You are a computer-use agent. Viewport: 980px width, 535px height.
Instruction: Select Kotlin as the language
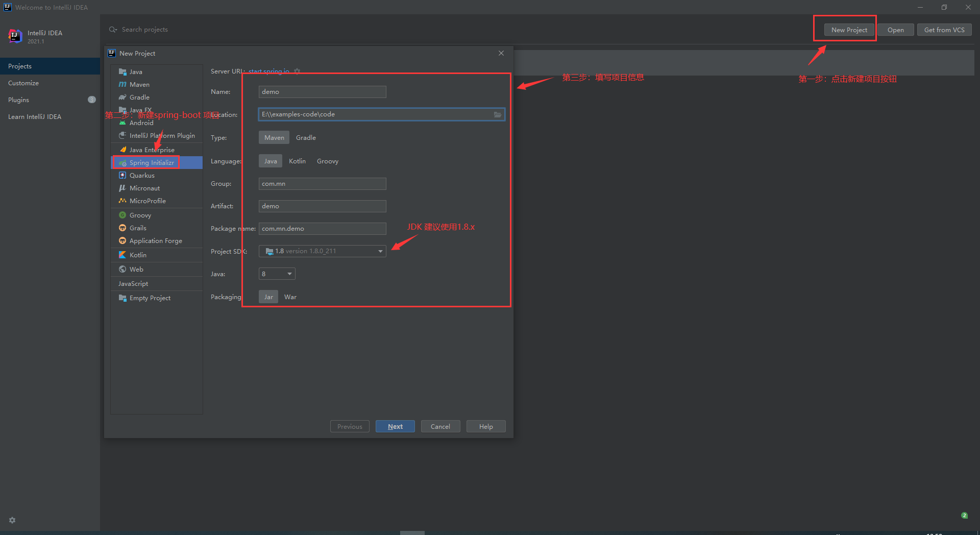(297, 161)
